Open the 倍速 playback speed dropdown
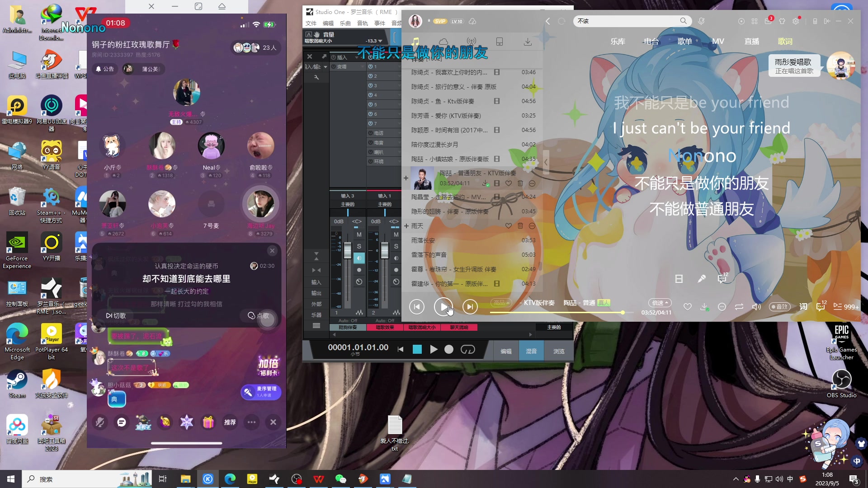This screenshot has width=868, height=488. (x=660, y=303)
